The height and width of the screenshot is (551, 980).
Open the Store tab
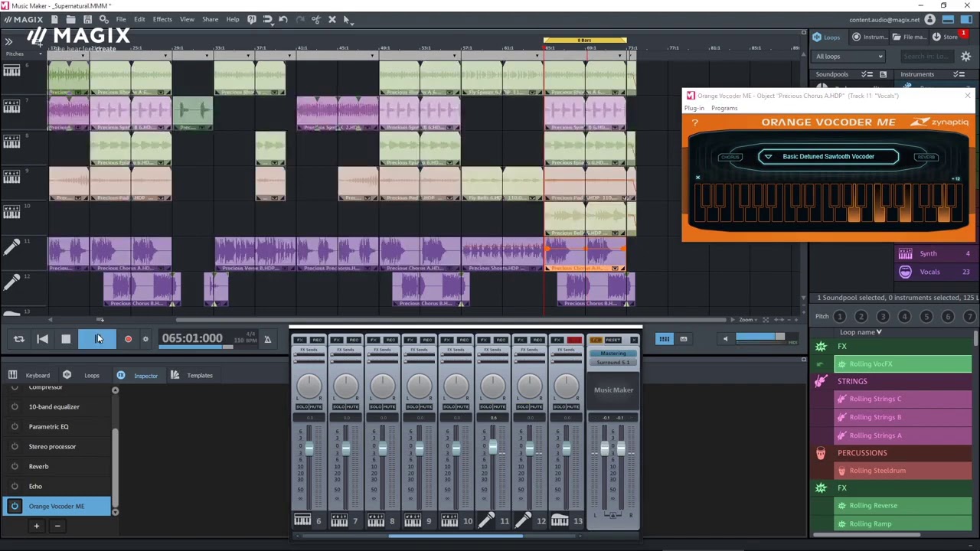click(947, 37)
